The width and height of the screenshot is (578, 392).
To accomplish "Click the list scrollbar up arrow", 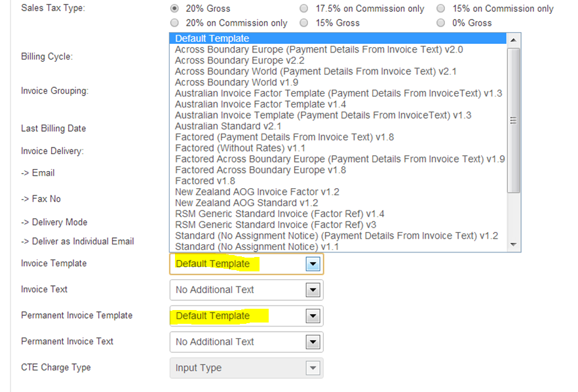I will click(513, 40).
